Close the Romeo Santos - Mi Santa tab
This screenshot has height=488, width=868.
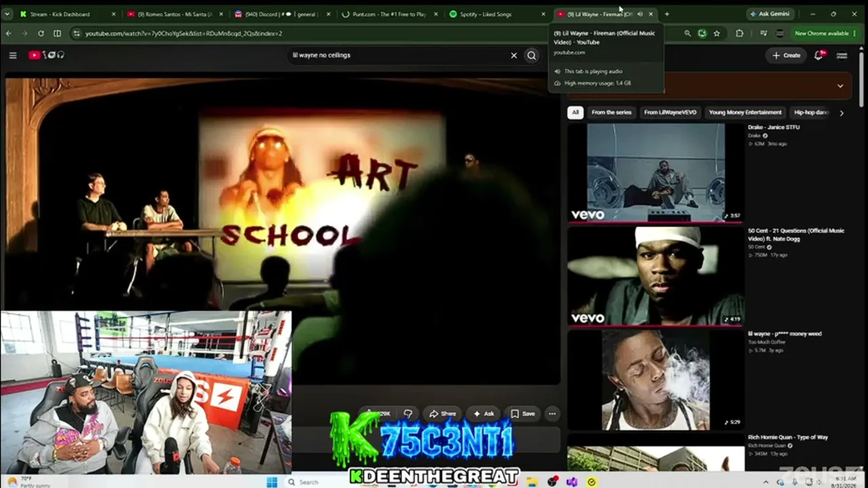tap(220, 14)
